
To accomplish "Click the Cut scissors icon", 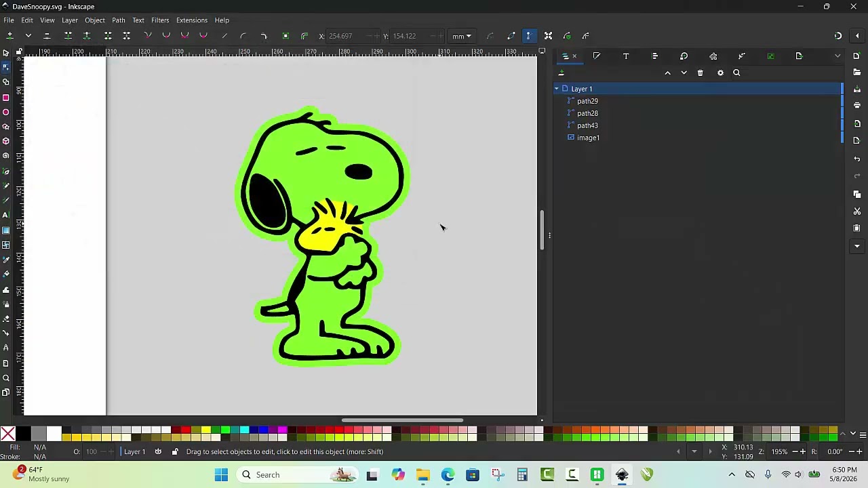I will pyautogui.click(x=857, y=211).
